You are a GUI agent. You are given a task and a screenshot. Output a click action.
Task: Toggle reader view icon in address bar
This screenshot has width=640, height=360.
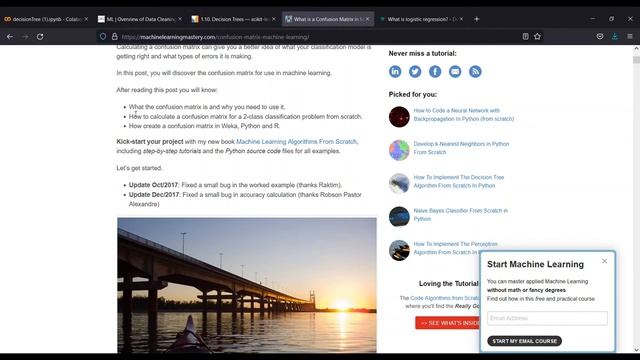525,36
